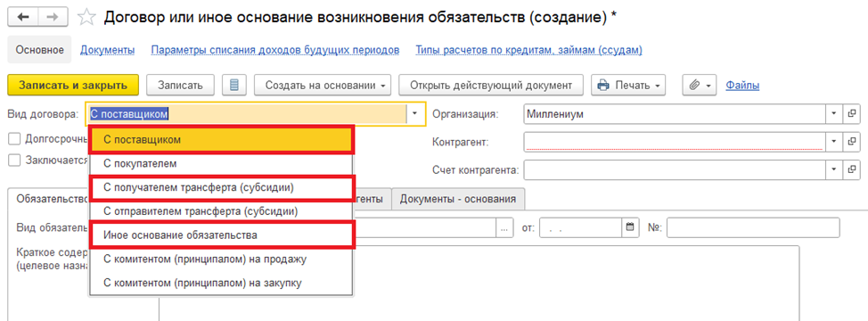Open Контрагент record with the open-form icon

(x=851, y=143)
